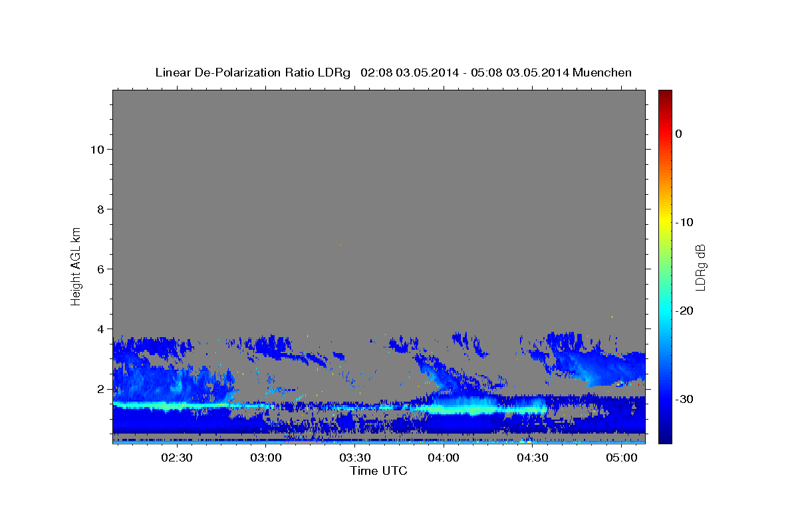Screen dimensions: 798x532
Task: Click the height tick label 10
Action: click(x=98, y=150)
